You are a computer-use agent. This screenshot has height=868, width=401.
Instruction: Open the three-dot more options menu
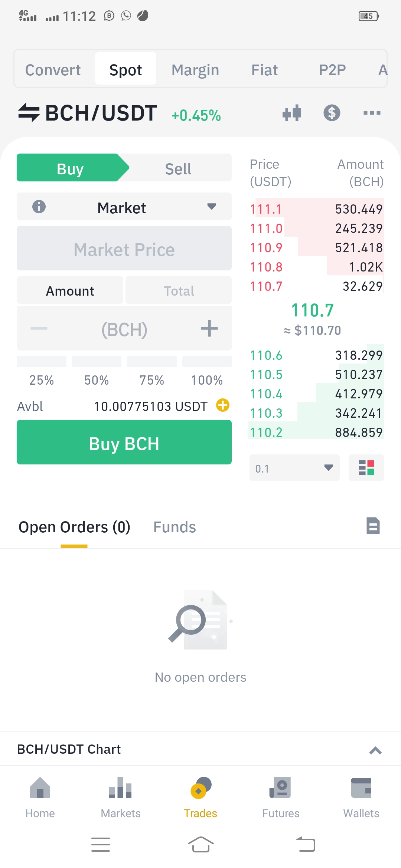[372, 113]
